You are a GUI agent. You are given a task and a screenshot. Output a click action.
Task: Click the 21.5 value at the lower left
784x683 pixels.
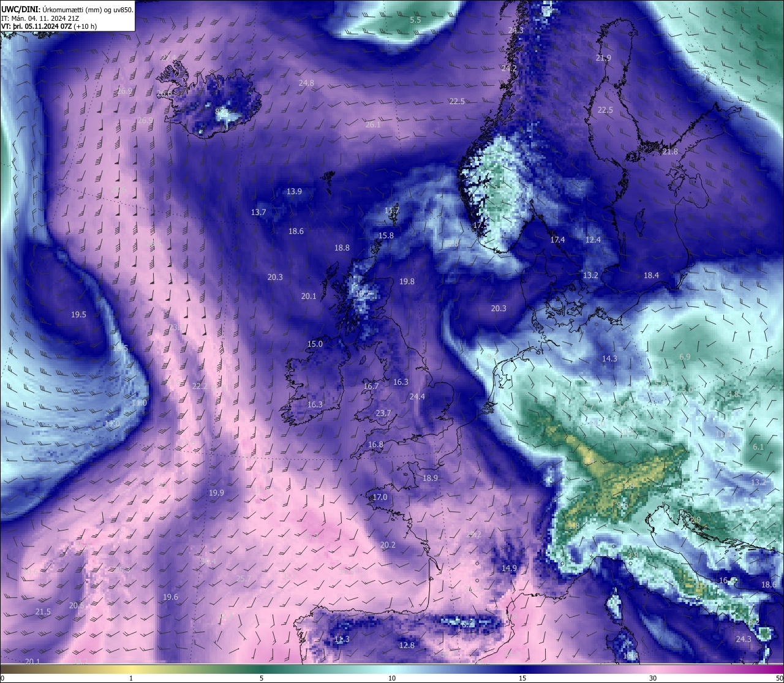(43, 612)
